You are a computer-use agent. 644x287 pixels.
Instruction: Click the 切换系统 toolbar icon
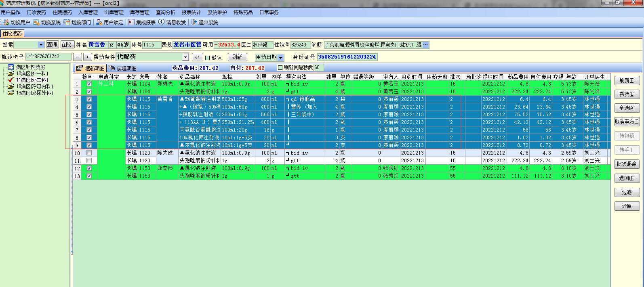pos(37,23)
